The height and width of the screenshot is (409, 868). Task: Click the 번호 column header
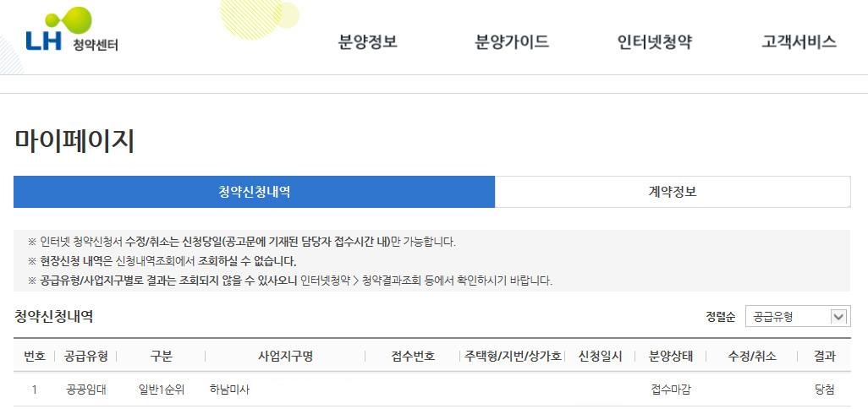coord(35,357)
